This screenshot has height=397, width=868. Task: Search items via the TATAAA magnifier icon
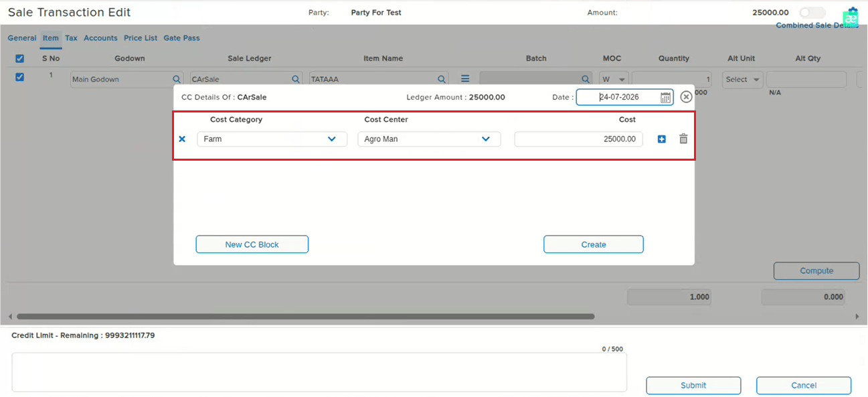pyautogui.click(x=441, y=79)
